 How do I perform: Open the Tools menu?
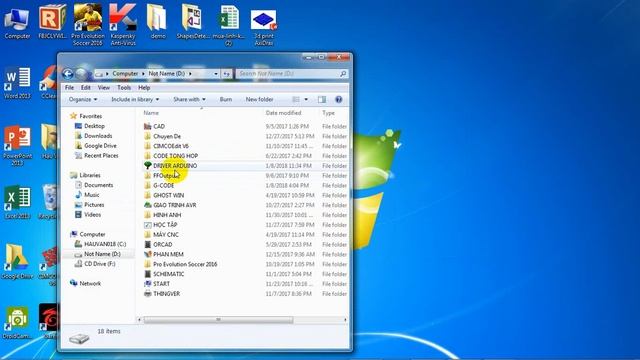point(124,87)
